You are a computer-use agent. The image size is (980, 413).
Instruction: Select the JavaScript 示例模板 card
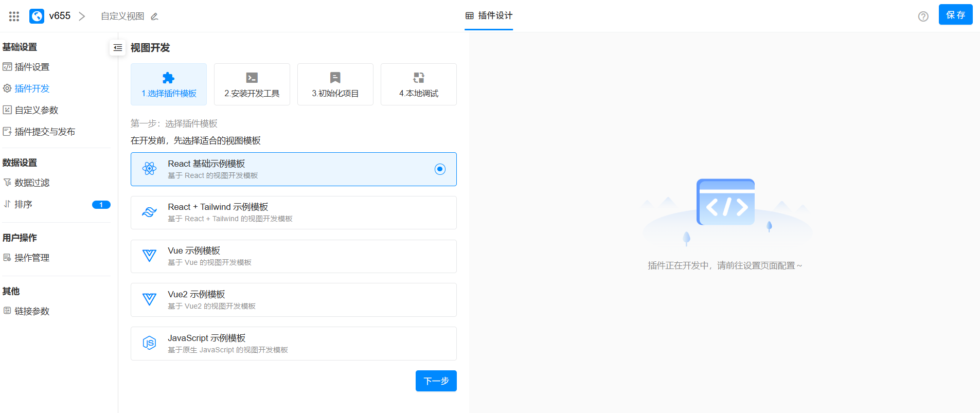293,344
